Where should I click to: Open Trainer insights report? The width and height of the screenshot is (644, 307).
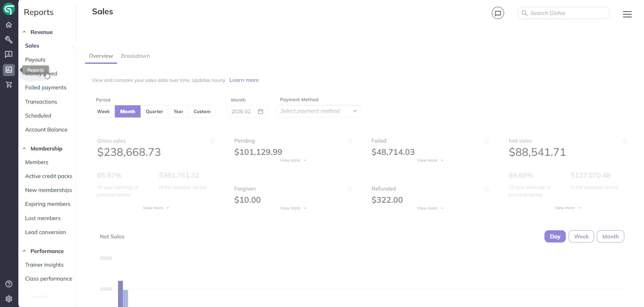tap(44, 265)
